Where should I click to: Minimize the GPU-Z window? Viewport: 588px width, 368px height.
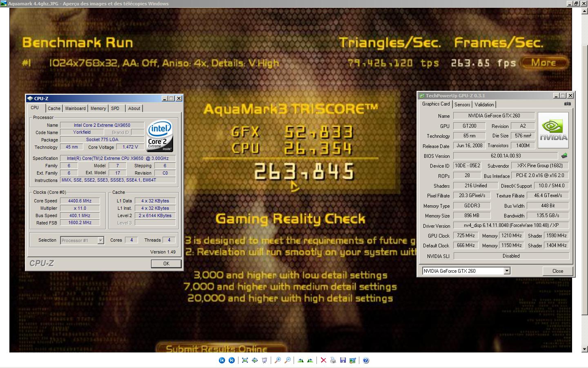(556, 96)
